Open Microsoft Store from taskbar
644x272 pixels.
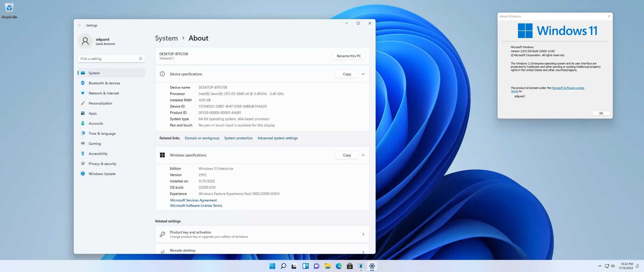click(350, 266)
